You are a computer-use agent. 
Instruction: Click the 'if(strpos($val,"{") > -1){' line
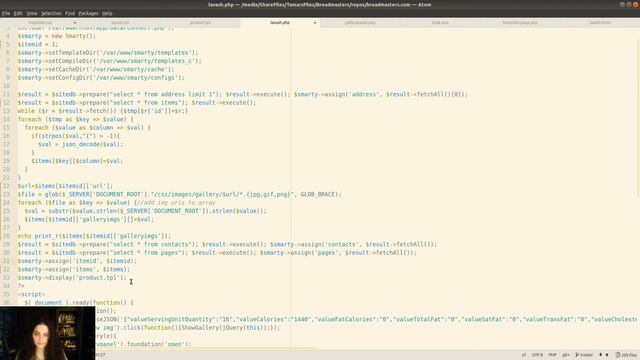click(x=76, y=136)
